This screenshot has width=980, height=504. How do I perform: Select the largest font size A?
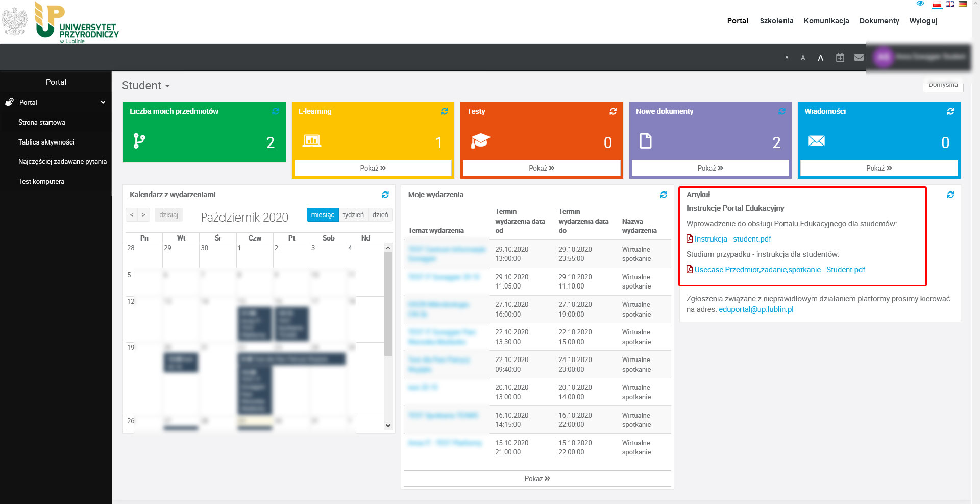tap(820, 58)
